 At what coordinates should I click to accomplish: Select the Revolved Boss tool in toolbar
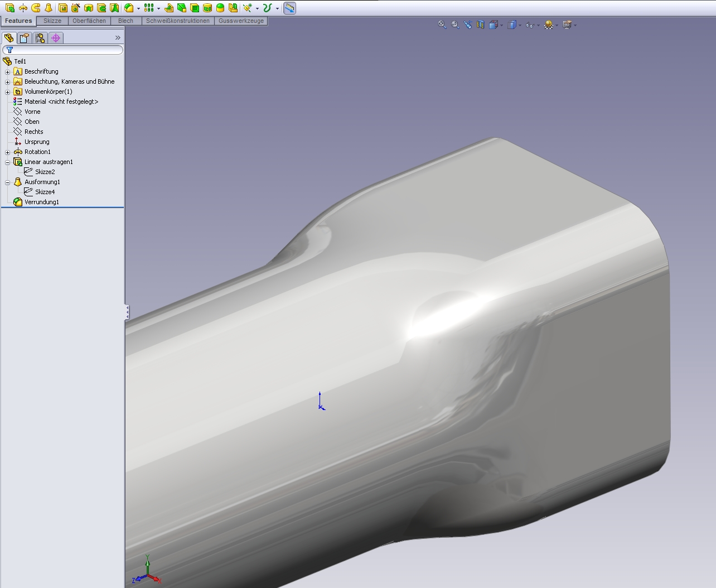[23, 8]
